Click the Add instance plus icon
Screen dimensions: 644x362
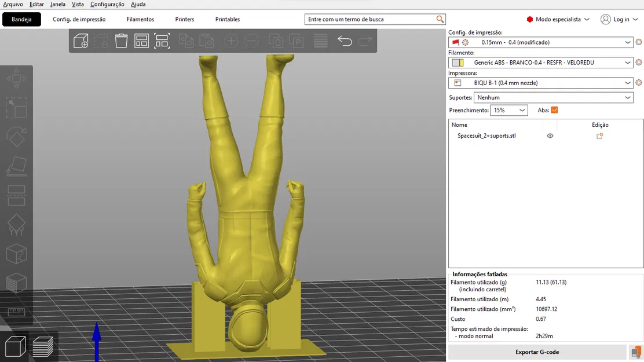[231, 41]
